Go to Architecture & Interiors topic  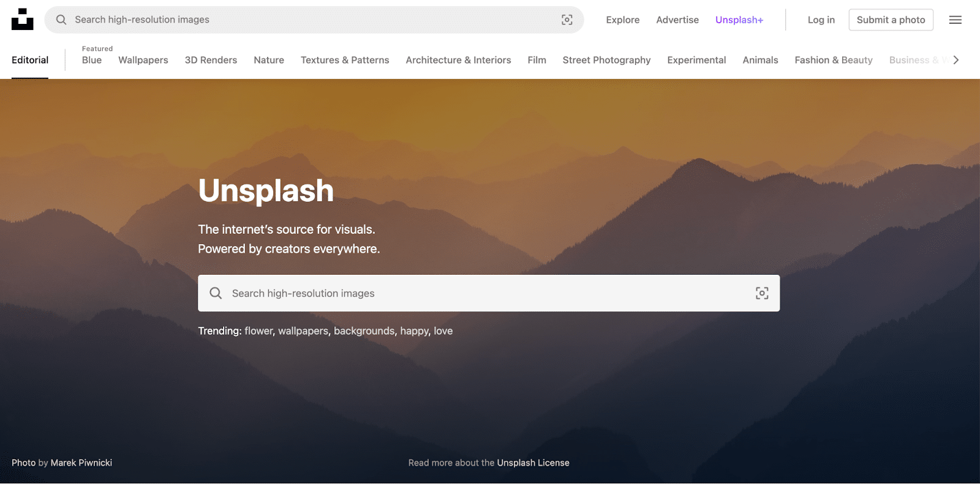click(458, 60)
